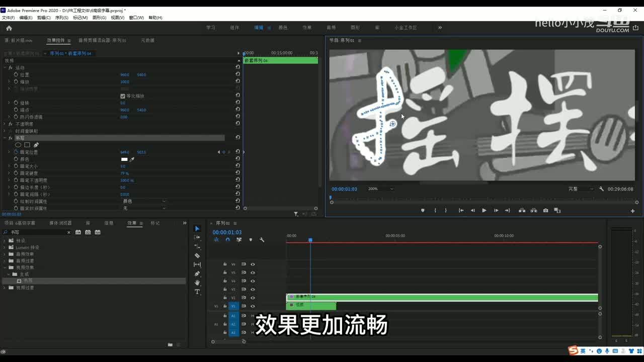Toggle the 画笔位置 stopwatch animation
Screen dimensions: 644x362
point(16,152)
